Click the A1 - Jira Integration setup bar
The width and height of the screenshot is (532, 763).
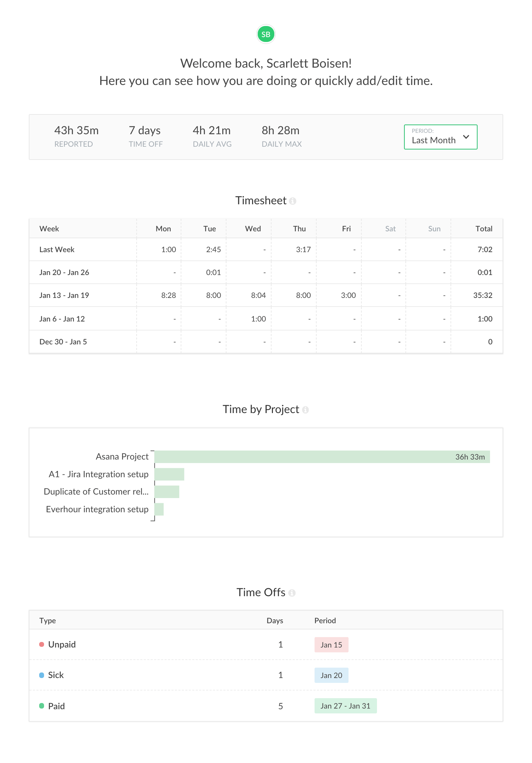pos(169,474)
